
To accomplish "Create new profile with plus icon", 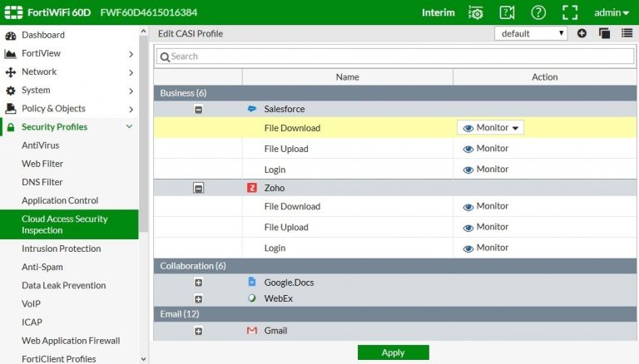I will pyautogui.click(x=582, y=33).
